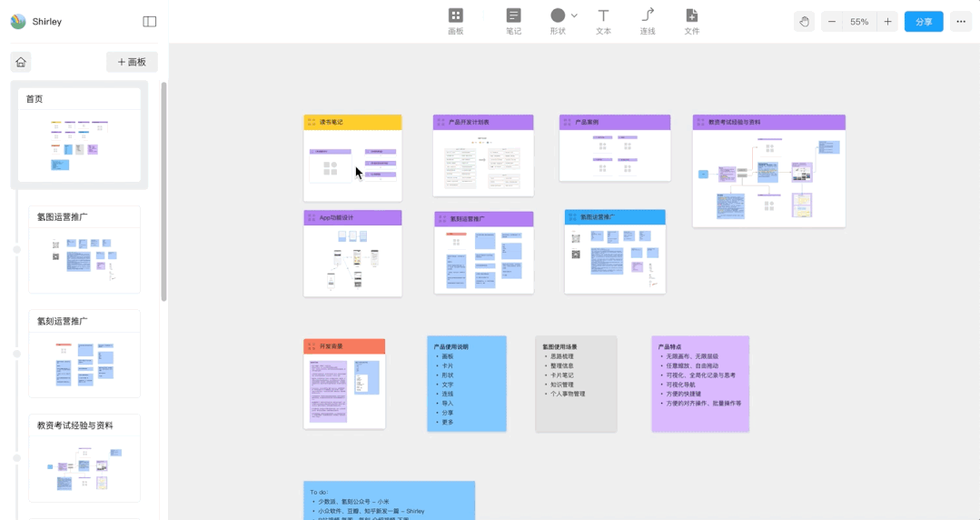Zoom in with the plus button
Viewport: 980px width, 520px height.
(887, 22)
